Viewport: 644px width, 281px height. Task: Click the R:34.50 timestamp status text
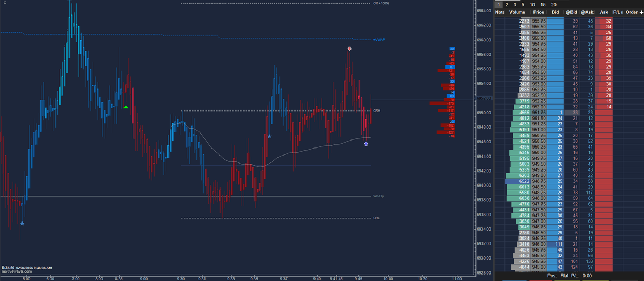click(x=27, y=267)
